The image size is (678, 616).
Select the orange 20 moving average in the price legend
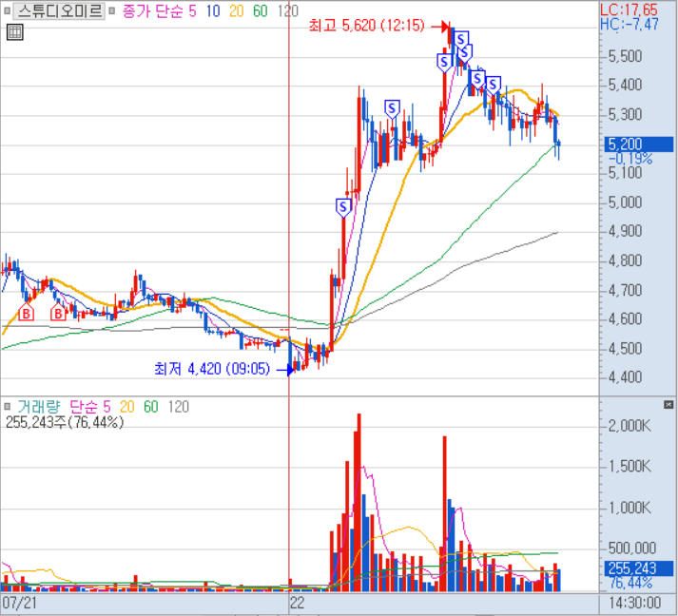236,12
